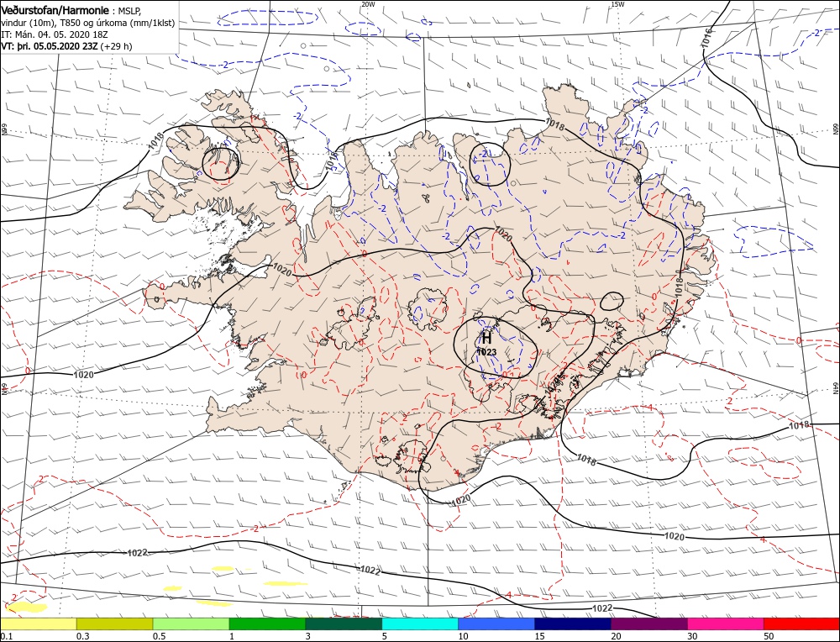The image size is (840, 642).
Task: Select the VT: þri. 05.05.2020 23Z text
Action: 50,46
